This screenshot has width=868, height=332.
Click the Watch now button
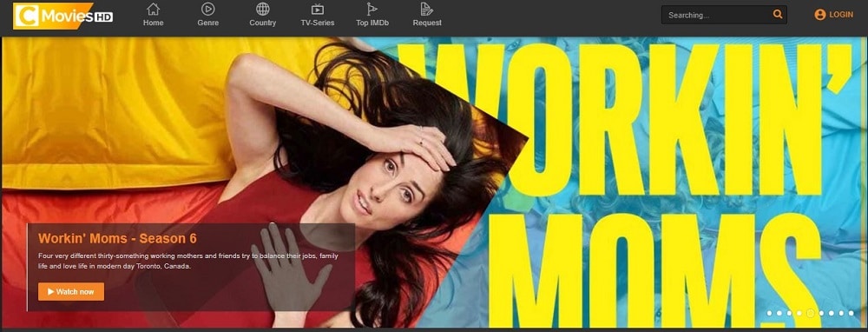71,291
